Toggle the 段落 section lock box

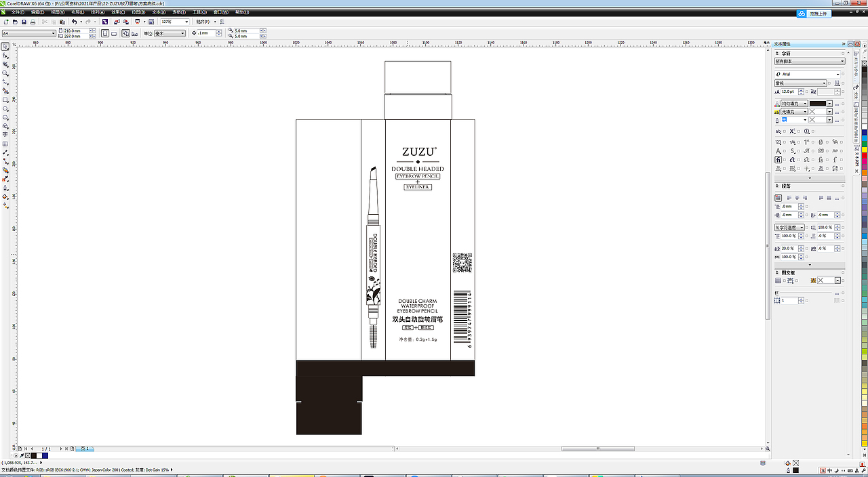point(843,186)
